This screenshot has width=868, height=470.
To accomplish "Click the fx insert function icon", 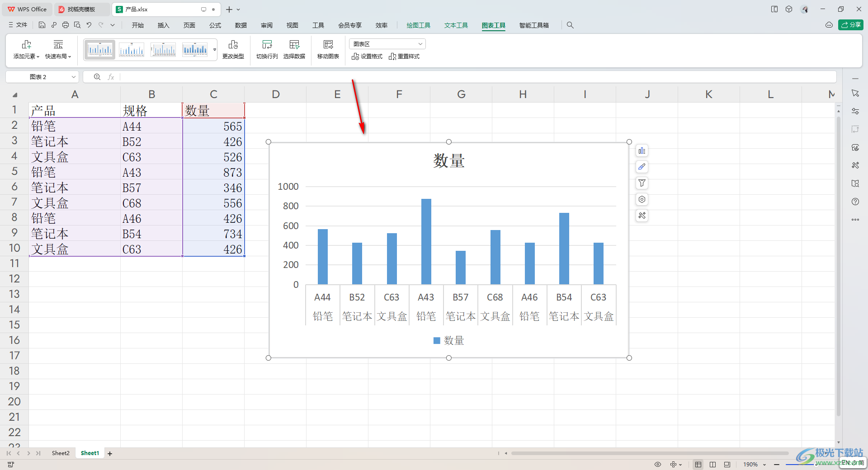I will coord(111,77).
